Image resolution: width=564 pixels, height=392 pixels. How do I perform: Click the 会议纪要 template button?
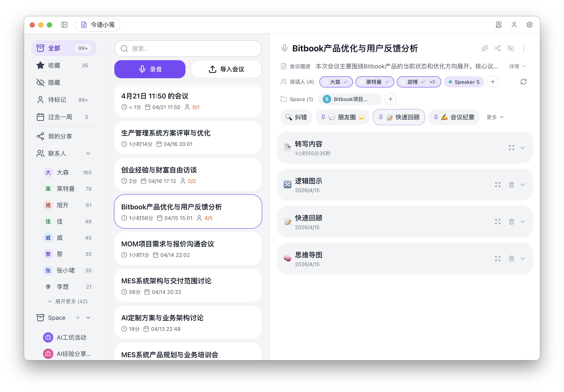click(x=454, y=117)
